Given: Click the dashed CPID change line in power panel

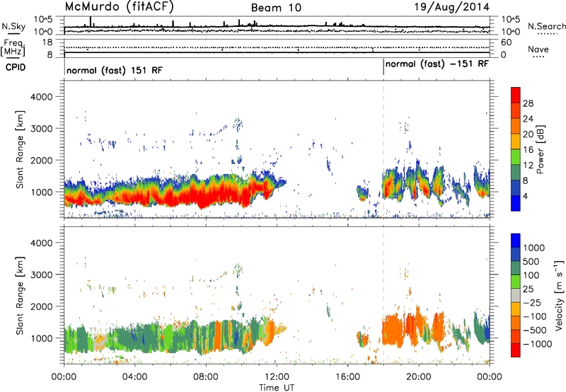Looking at the screenshot, I should coord(383,149).
